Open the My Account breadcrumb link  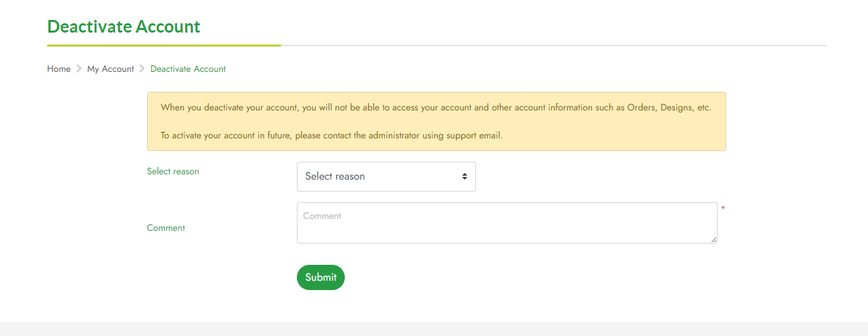[110, 69]
